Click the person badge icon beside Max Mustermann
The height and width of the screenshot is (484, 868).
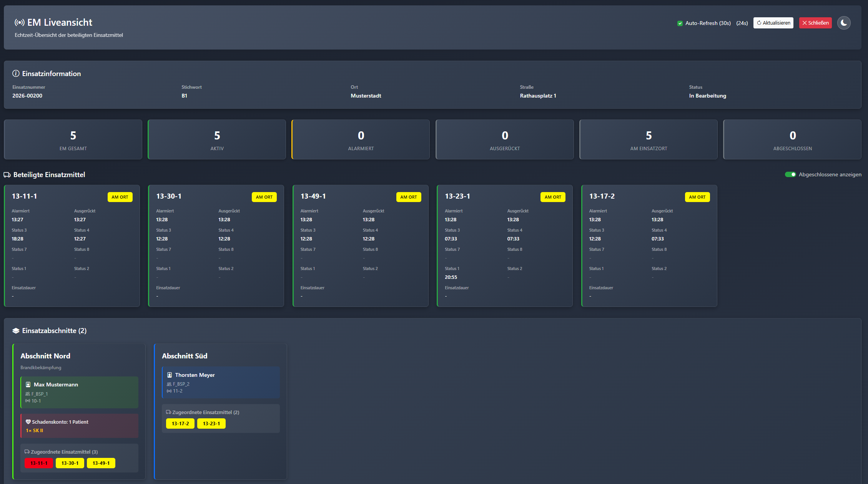coord(28,385)
